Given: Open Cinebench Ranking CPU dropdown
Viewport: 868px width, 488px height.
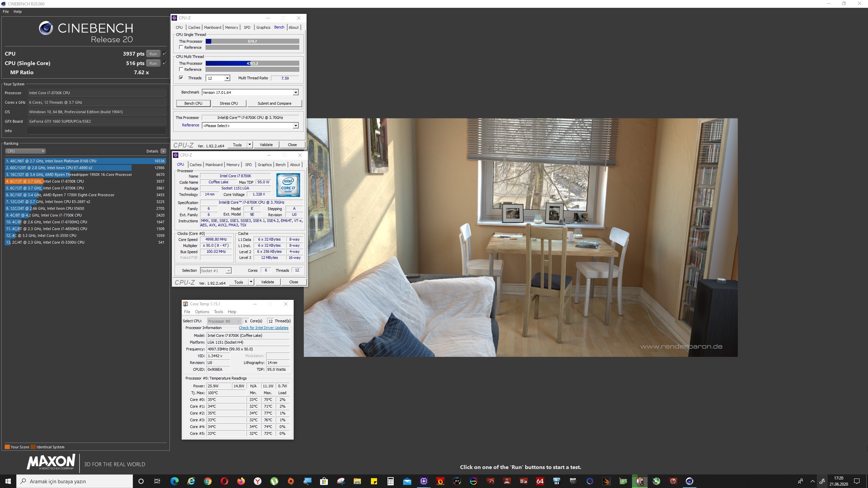Looking at the screenshot, I should [25, 151].
